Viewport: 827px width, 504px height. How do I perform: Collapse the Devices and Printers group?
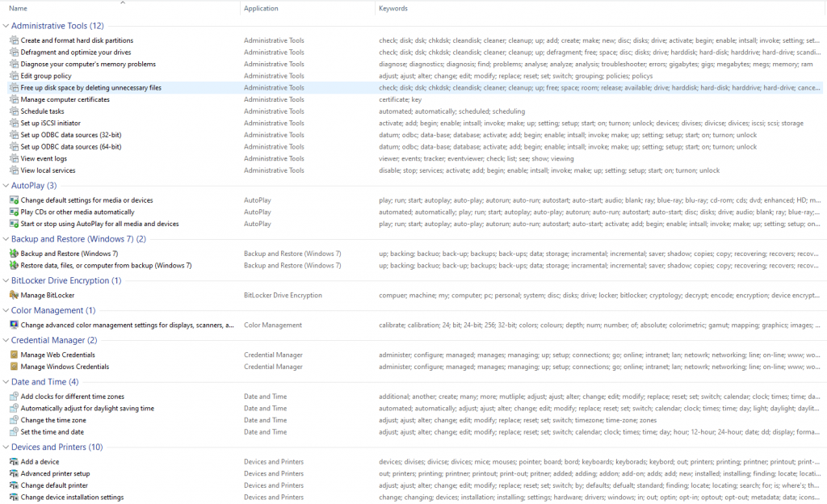(x=6, y=447)
